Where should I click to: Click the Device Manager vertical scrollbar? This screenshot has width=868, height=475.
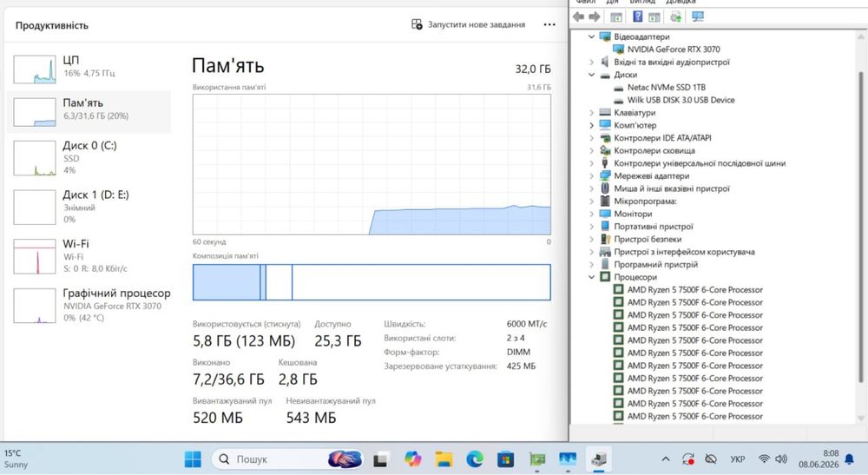point(860,227)
